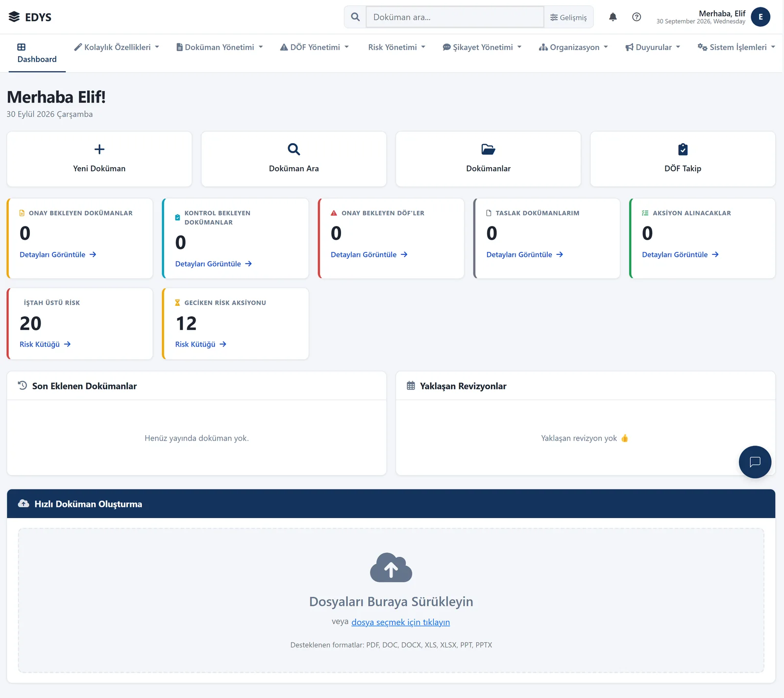Click the Dashboard grid icon
The width and height of the screenshot is (784, 698).
pyautogui.click(x=22, y=47)
